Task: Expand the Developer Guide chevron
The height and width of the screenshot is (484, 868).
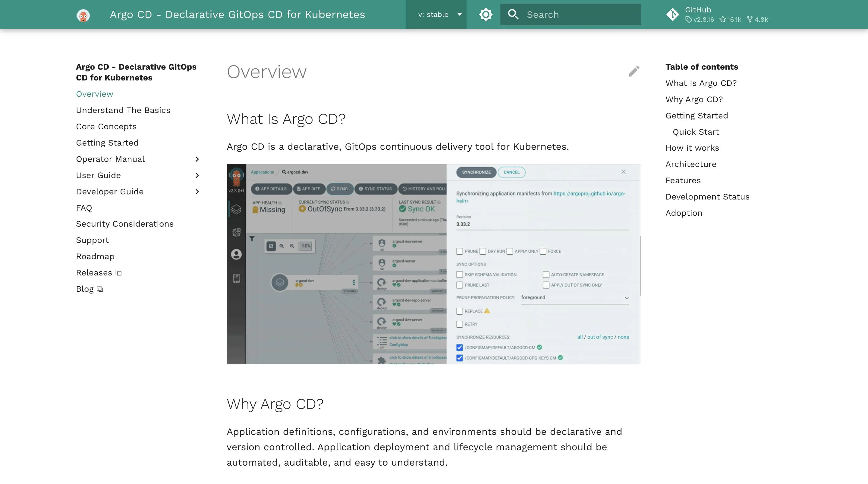Action: click(197, 192)
